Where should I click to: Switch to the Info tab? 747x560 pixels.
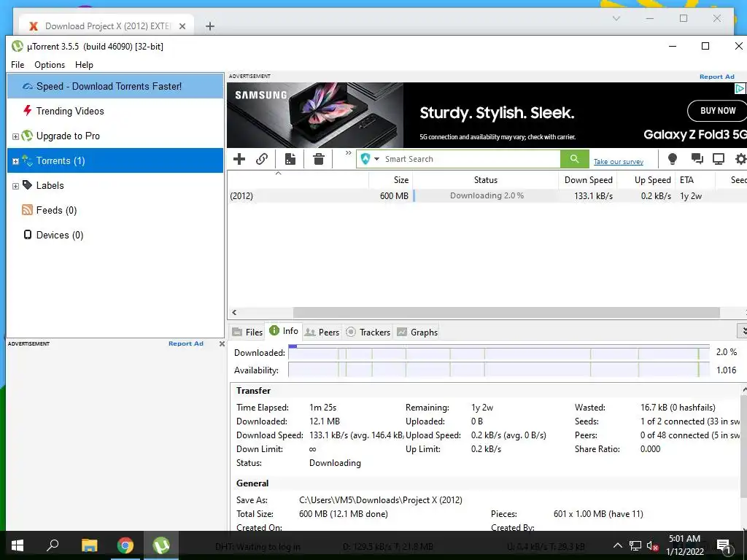tap(284, 331)
